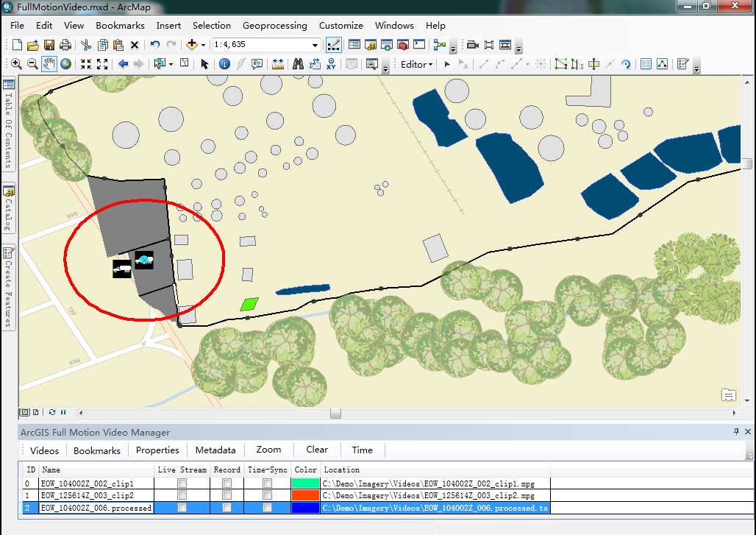Screen dimensions: 756x535
Task: Open the Windows menu
Action: tap(394, 26)
